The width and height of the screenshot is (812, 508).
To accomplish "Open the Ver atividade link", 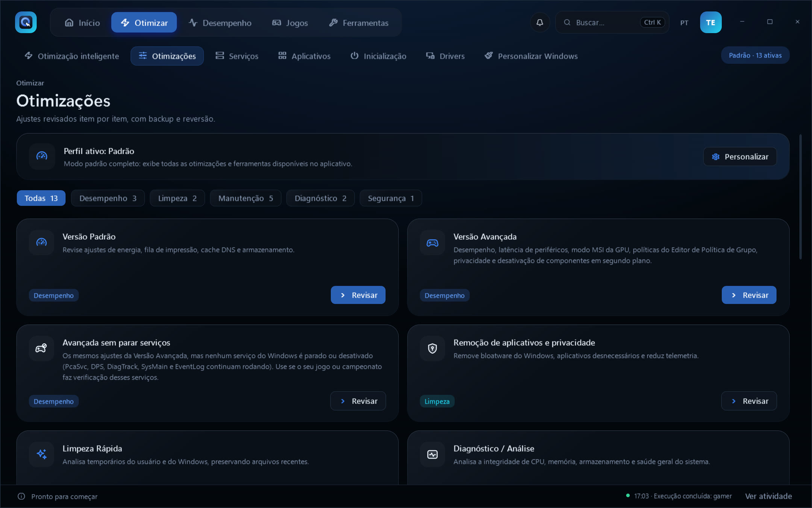I will [768, 496].
